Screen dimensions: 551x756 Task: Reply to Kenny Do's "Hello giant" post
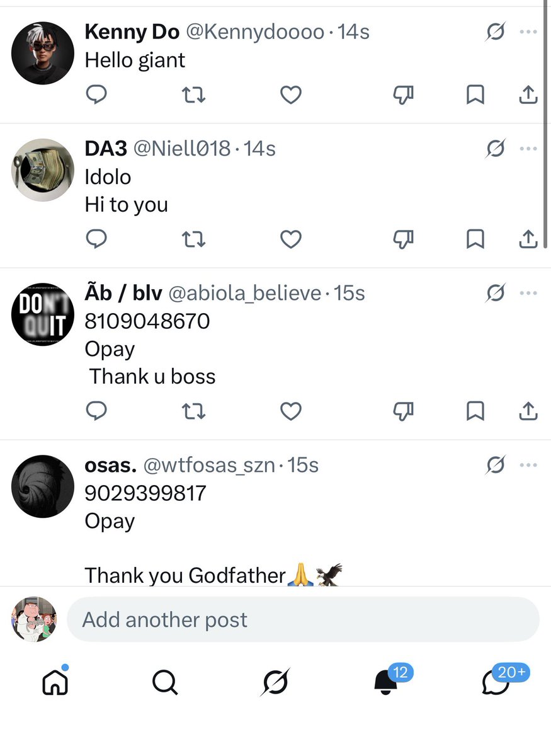point(96,95)
